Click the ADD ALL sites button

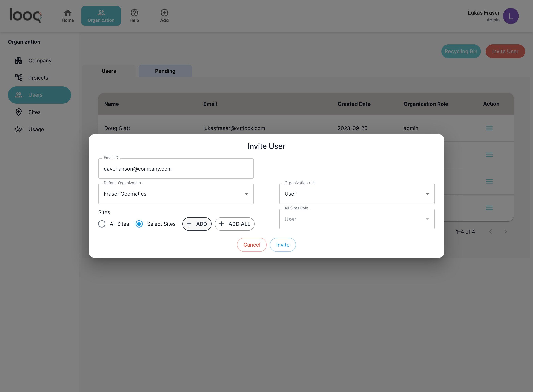(x=234, y=224)
